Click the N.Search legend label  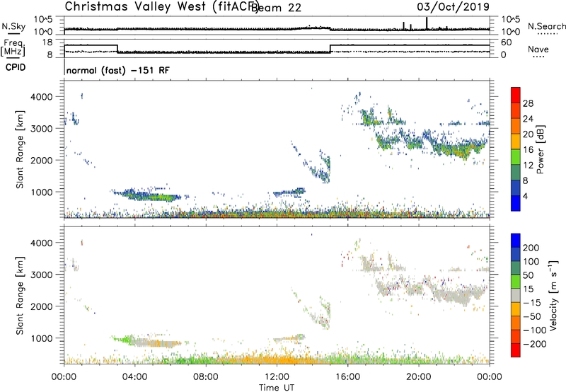pos(546,26)
